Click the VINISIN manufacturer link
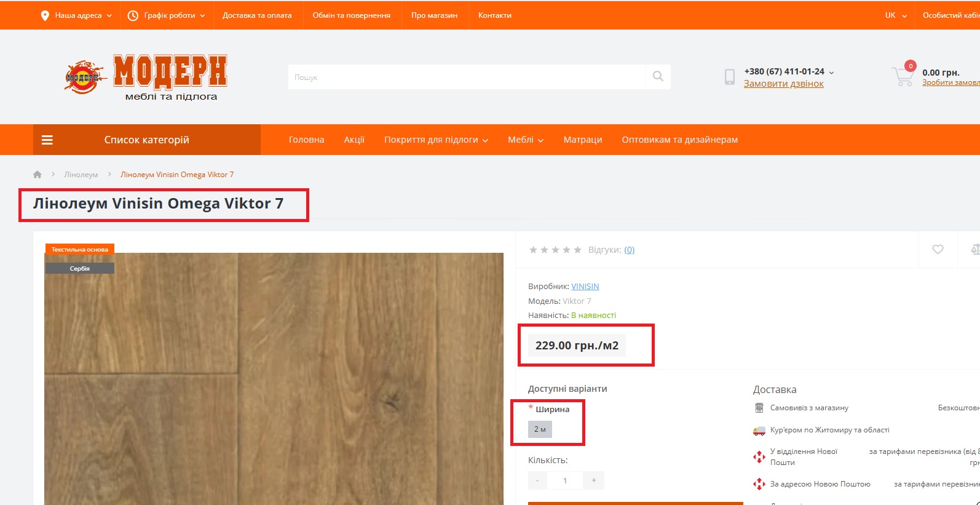The image size is (980, 505). [585, 286]
